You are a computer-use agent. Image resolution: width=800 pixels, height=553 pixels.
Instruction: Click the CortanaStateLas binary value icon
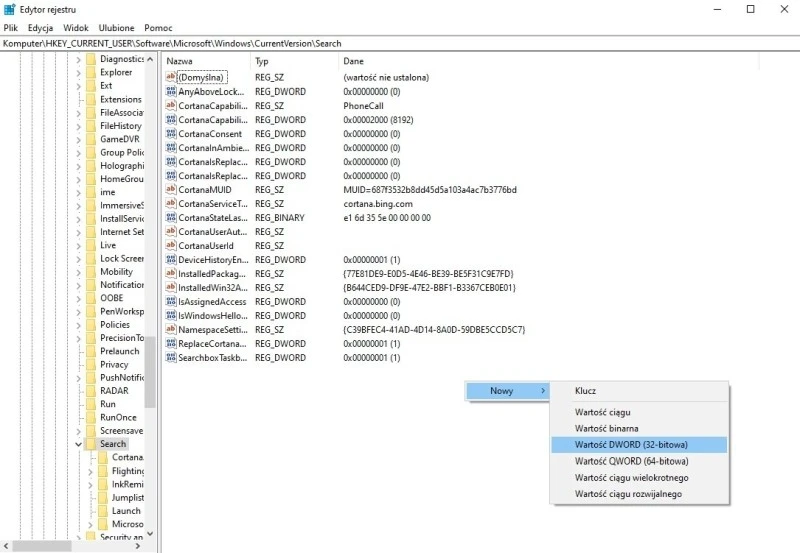[x=170, y=218]
